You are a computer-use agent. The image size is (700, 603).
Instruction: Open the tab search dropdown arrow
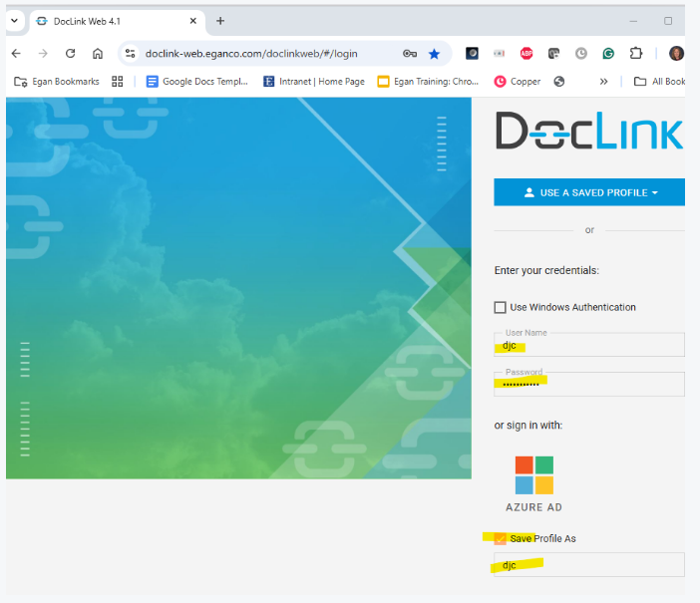14,21
